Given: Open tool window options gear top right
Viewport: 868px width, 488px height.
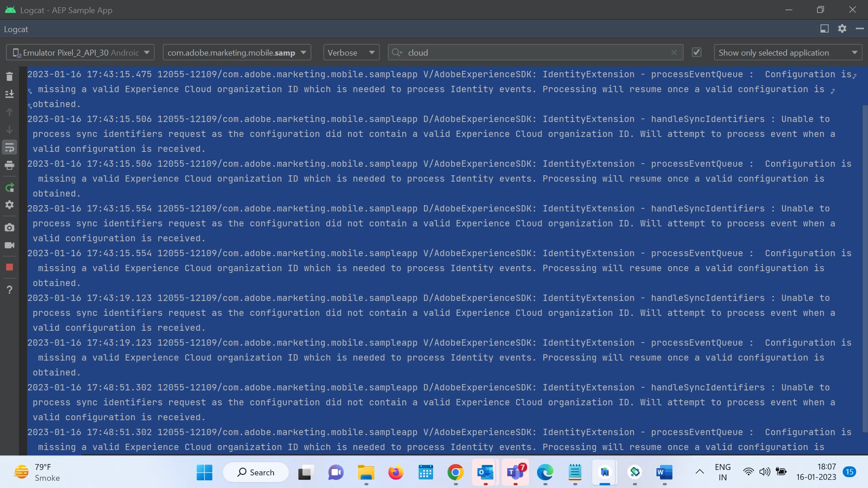Looking at the screenshot, I should pos(842,29).
